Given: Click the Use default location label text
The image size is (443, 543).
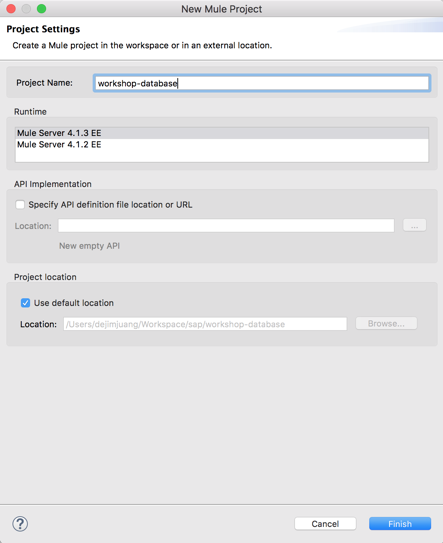Looking at the screenshot, I should 74,303.
